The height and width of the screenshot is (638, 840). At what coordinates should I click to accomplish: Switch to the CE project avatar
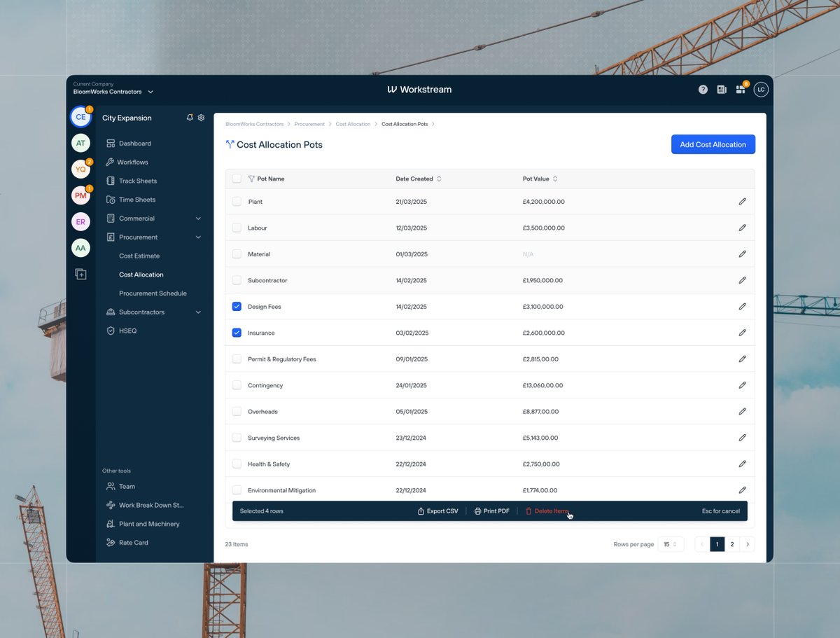click(x=80, y=117)
